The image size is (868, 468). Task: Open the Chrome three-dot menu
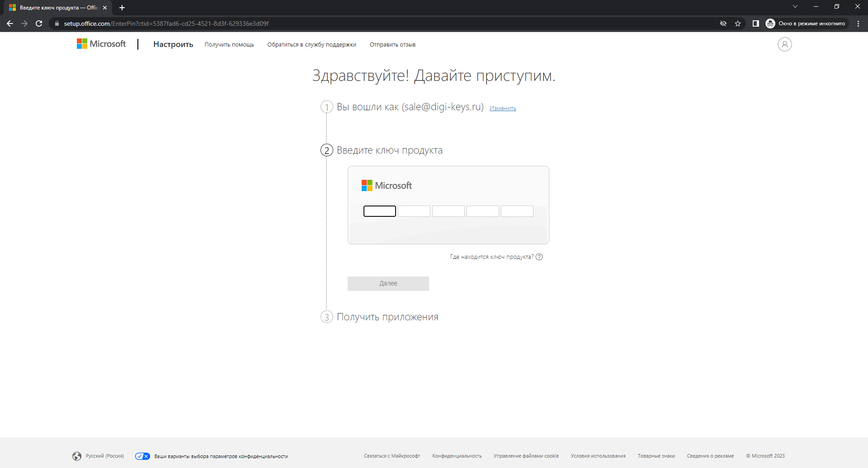pos(858,23)
